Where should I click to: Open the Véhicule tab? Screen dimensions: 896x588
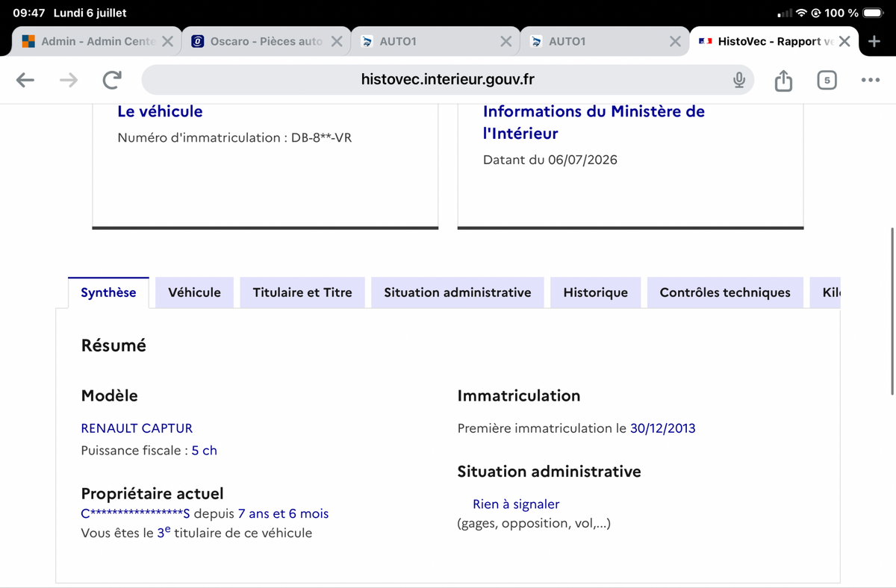pos(194,293)
